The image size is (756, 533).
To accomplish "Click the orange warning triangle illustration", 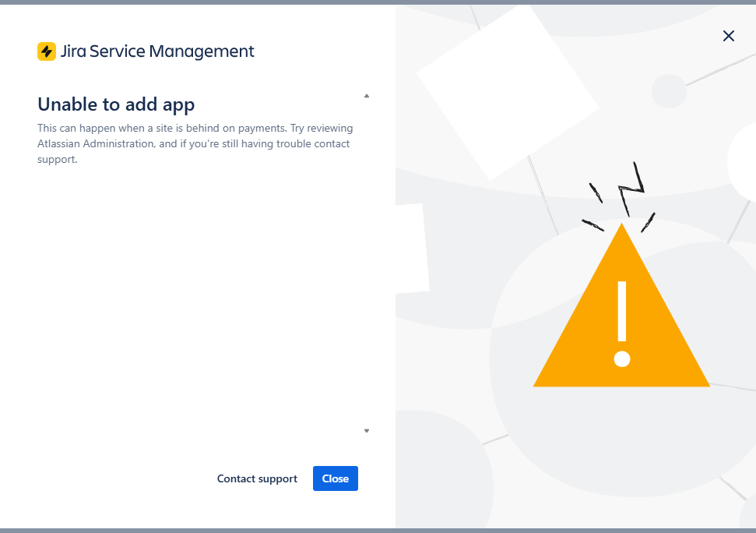I will coord(621,305).
